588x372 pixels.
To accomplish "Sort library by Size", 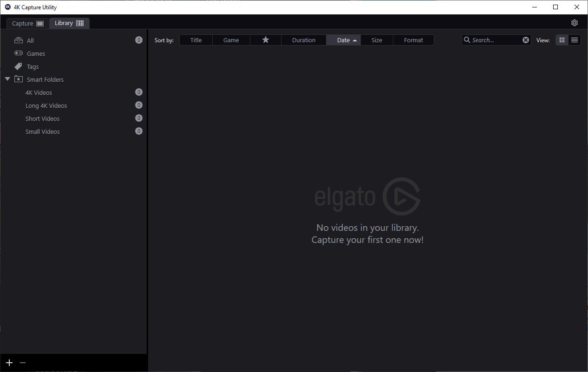I will point(377,40).
